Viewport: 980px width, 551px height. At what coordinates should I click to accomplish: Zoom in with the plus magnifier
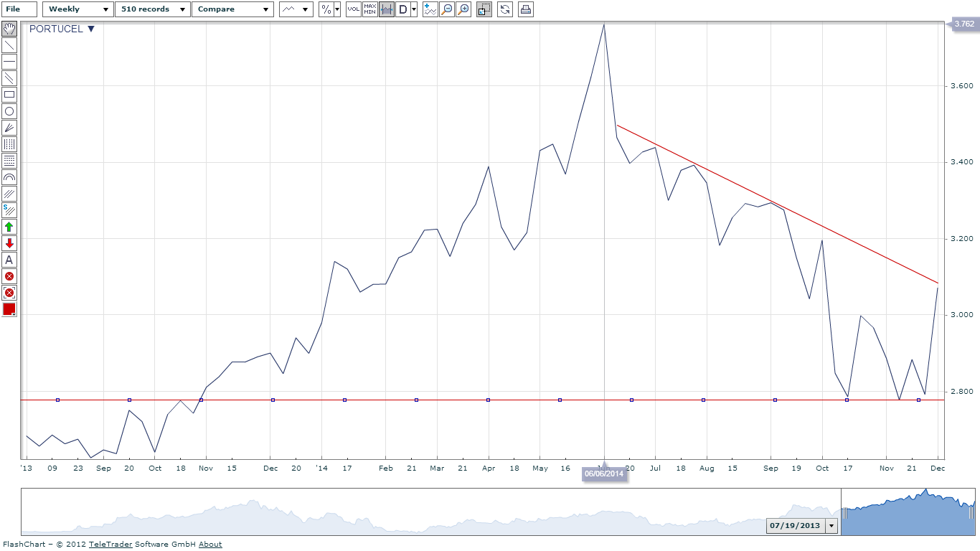[x=463, y=9]
